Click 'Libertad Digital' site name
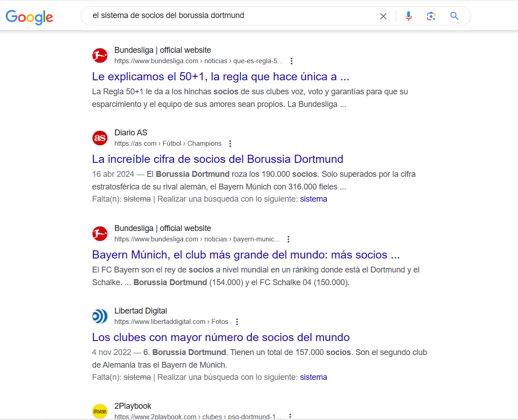Screen dimensions: 518x420 [x=140, y=311]
